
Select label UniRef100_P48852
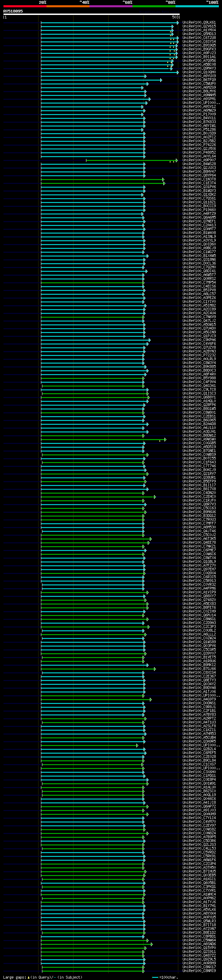199,153
